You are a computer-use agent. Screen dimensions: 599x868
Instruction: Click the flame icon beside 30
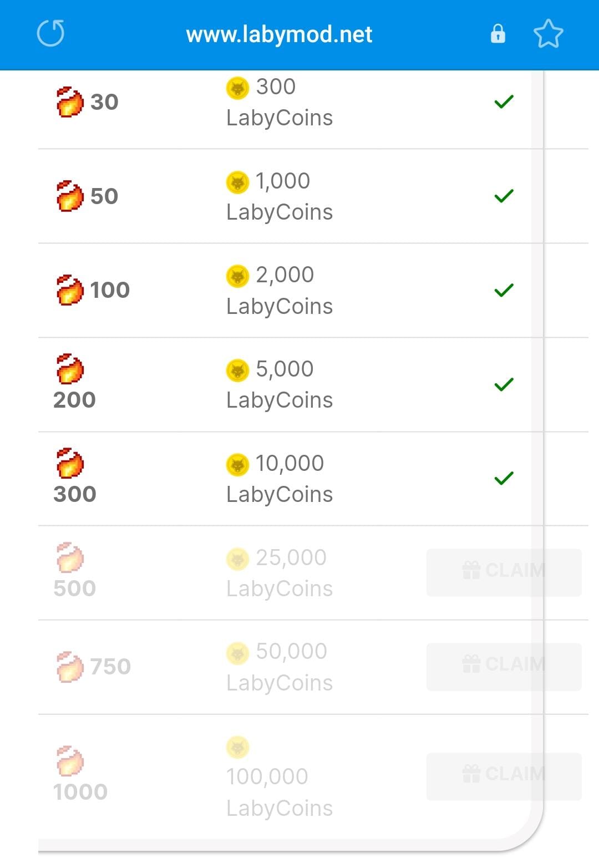pos(70,101)
